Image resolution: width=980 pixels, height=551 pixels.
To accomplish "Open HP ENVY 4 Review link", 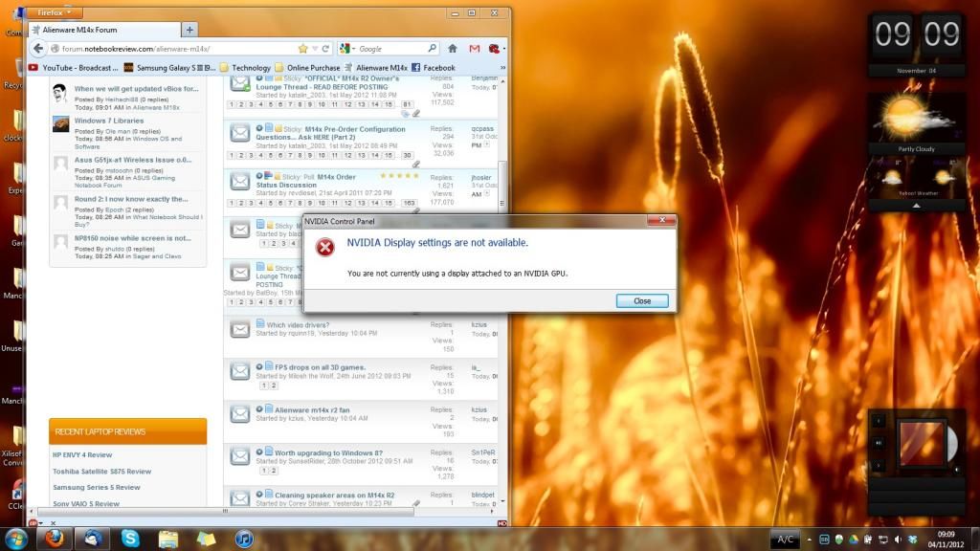I will click(x=82, y=454).
